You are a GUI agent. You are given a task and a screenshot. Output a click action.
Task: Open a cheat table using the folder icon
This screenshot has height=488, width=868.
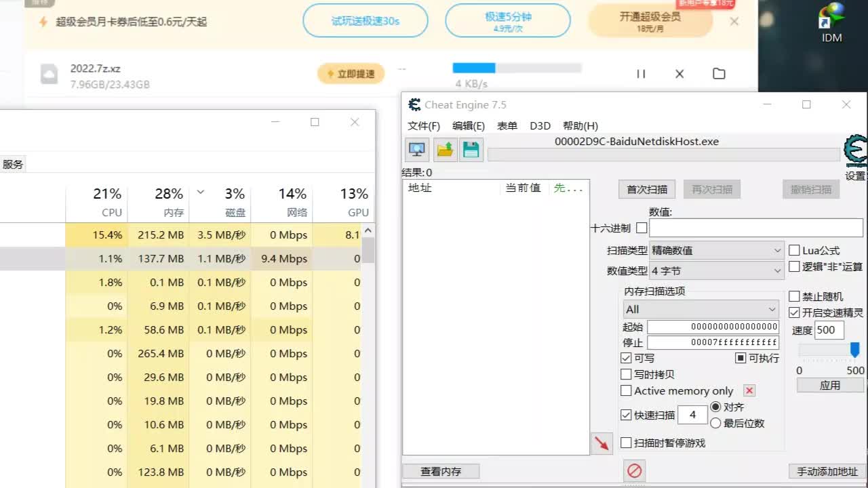(444, 149)
